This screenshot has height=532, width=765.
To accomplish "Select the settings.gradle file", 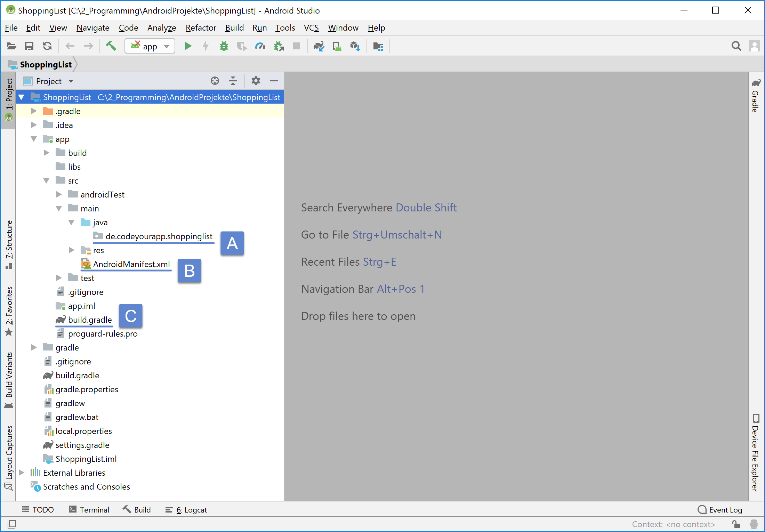I will point(82,445).
